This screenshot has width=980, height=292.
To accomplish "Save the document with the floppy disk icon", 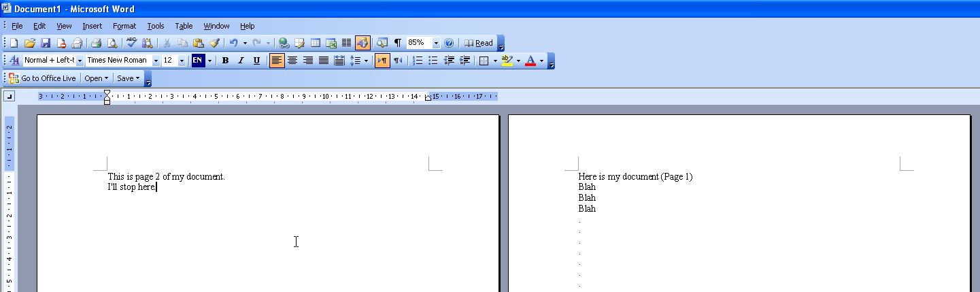I will (46, 43).
